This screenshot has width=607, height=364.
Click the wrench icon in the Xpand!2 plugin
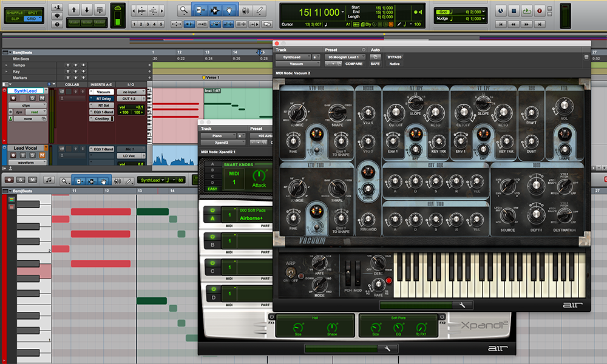(387, 348)
